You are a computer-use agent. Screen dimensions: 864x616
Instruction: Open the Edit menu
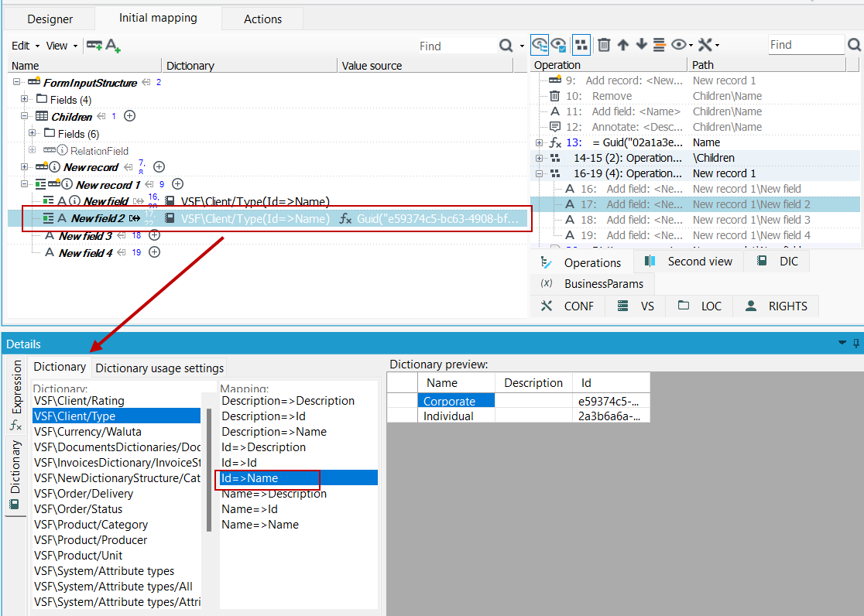coord(26,46)
